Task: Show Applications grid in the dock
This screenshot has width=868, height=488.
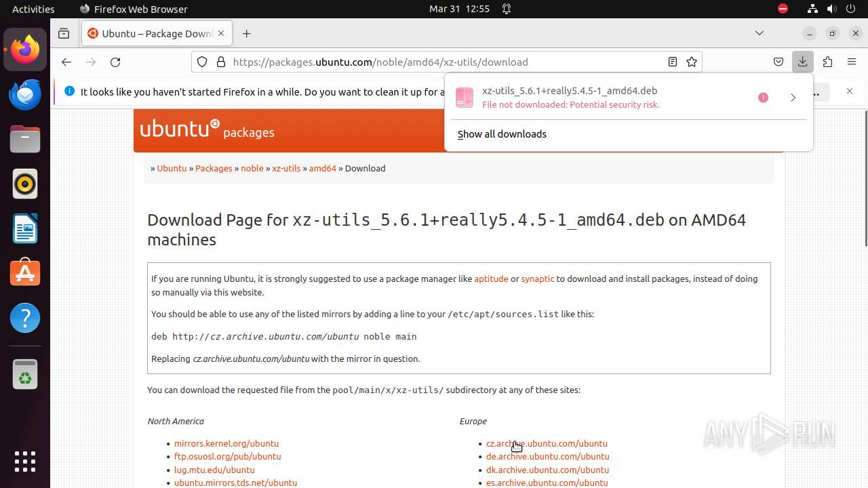Action: (25, 461)
